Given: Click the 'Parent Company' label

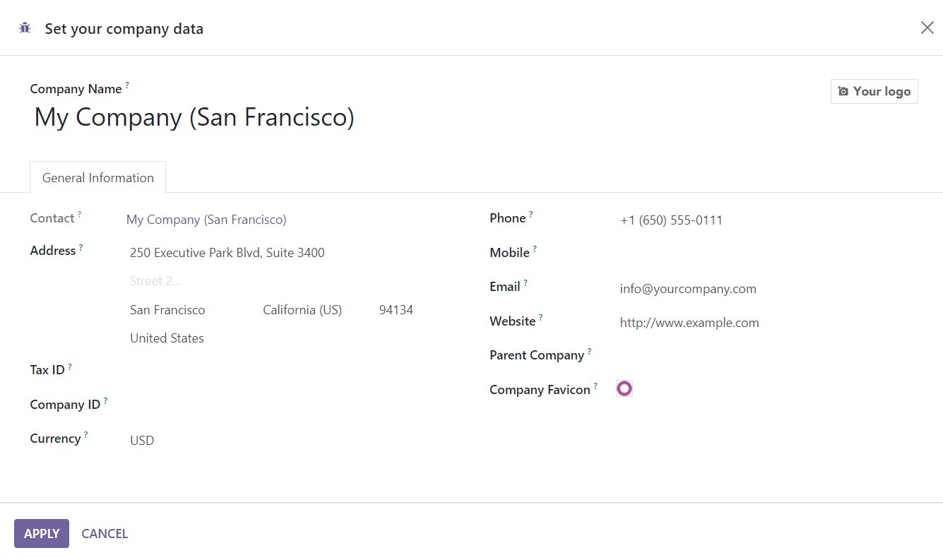Looking at the screenshot, I should point(537,355).
